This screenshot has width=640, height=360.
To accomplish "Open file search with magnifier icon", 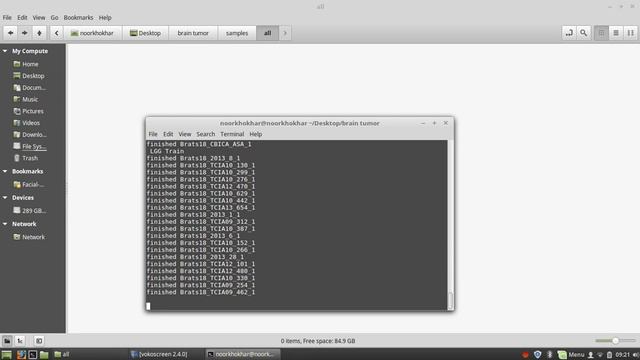I will [584, 33].
